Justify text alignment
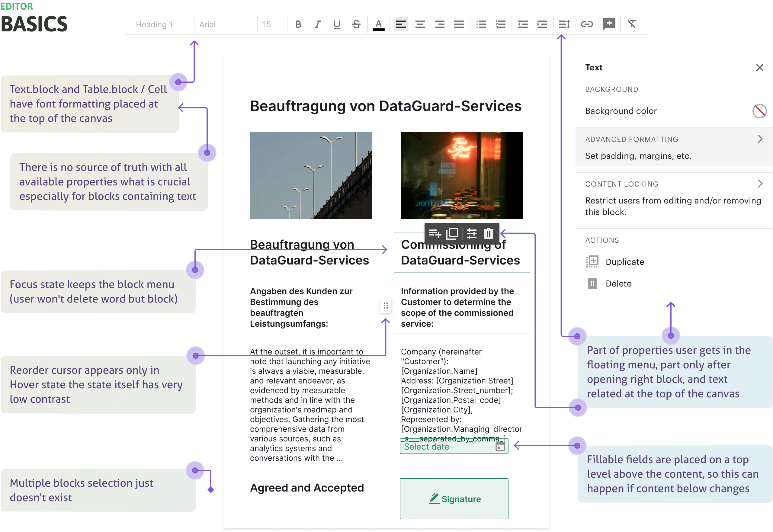This screenshot has width=773, height=532. (x=459, y=24)
